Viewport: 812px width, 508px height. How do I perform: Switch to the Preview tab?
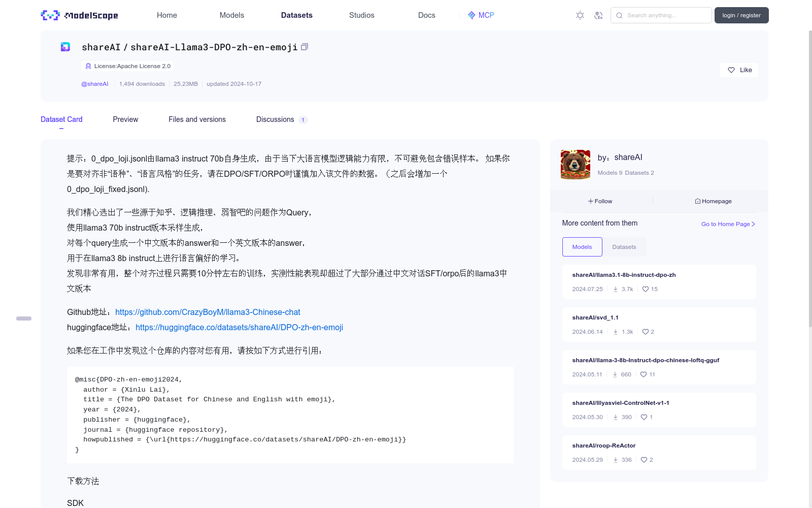coord(125,119)
